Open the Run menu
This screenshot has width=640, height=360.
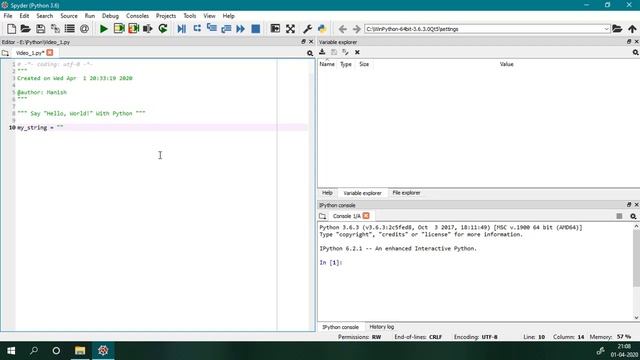tap(89, 16)
